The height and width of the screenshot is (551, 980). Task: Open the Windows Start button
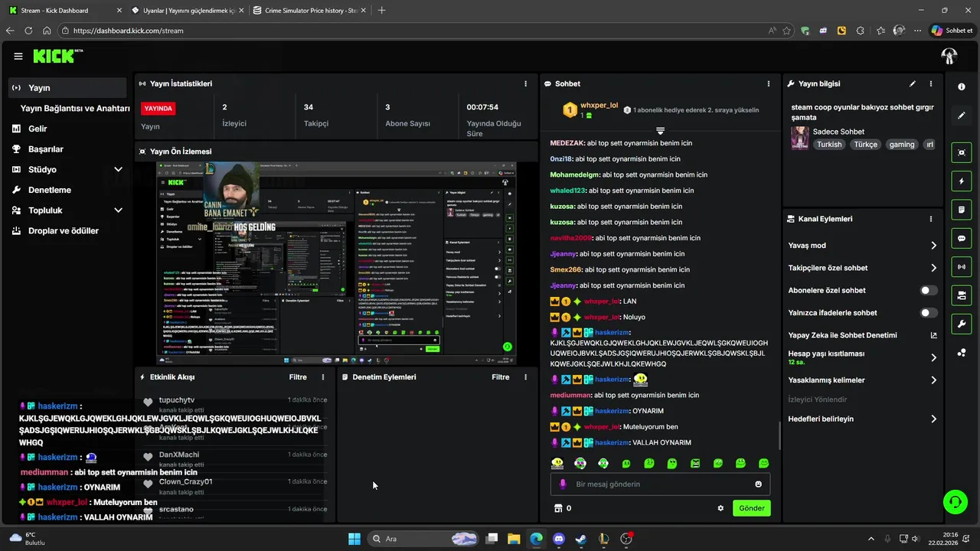tap(354, 539)
